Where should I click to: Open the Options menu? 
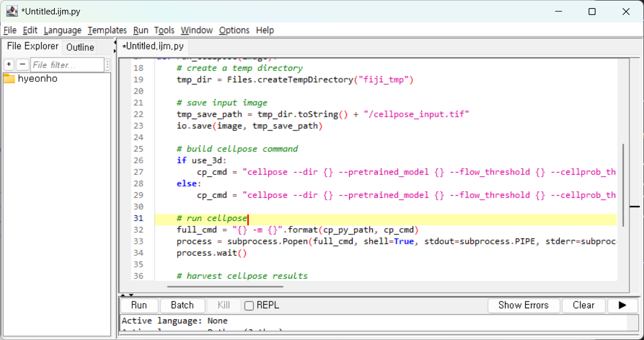pyautogui.click(x=234, y=31)
